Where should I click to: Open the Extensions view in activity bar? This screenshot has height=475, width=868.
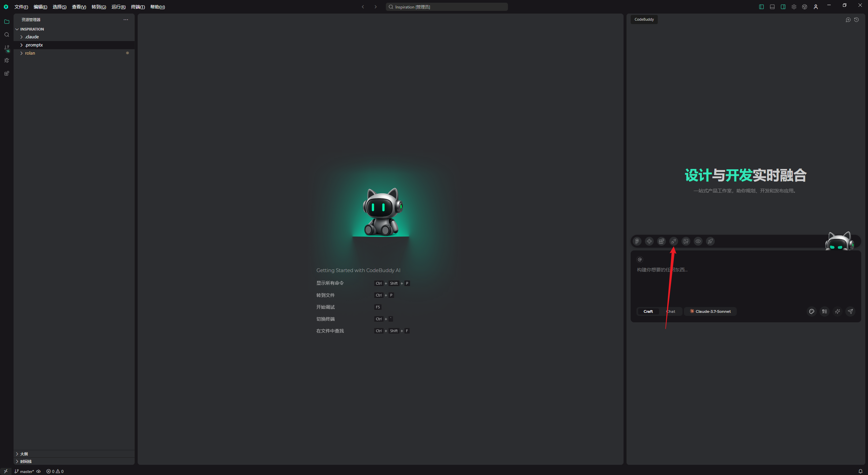coord(6,73)
